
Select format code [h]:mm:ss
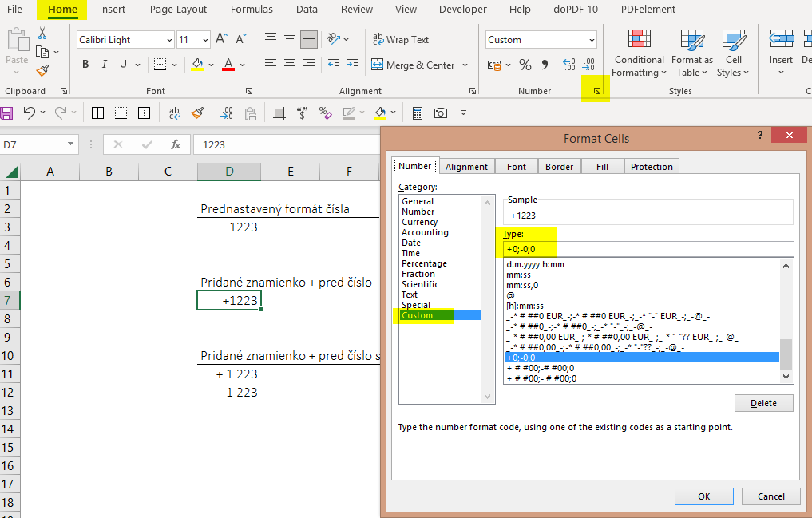pos(525,306)
